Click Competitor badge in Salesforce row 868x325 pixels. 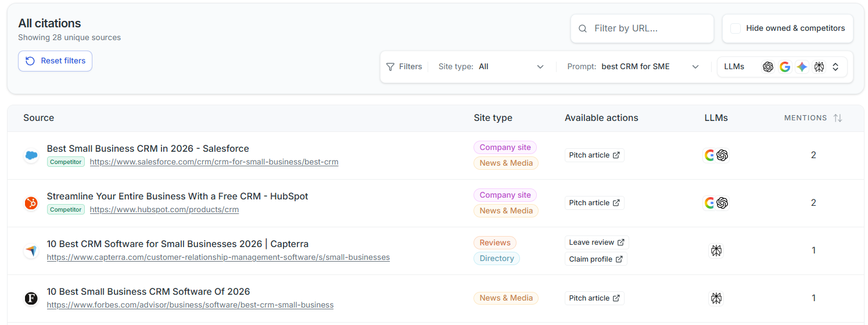pyautogui.click(x=66, y=162)
